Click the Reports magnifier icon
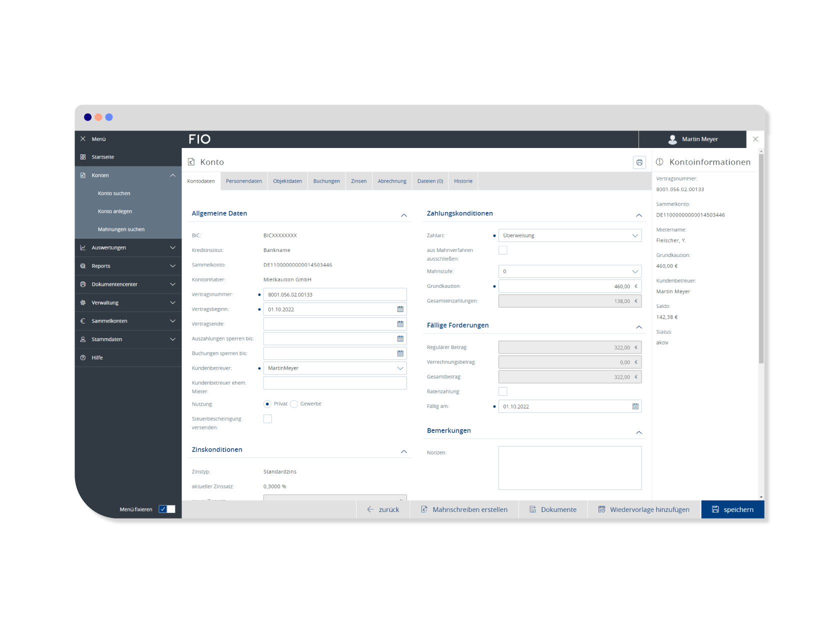 [x=83, y=266]
